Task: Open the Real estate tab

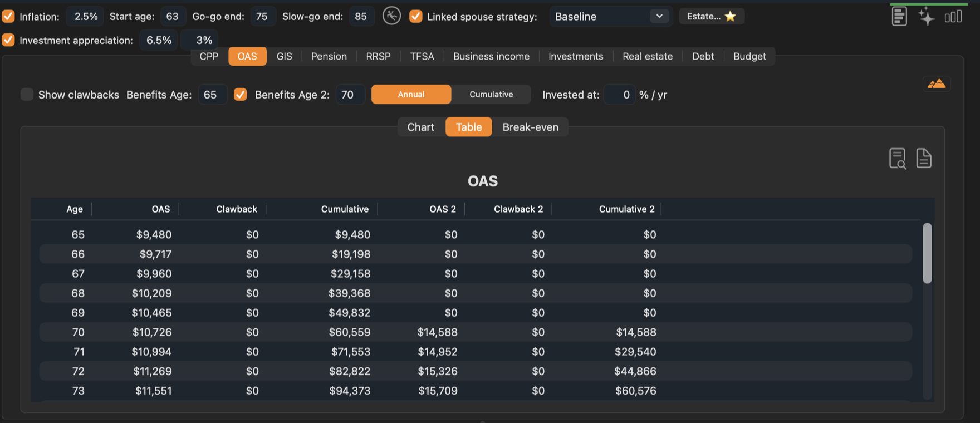Action: (x=648, y=56)
